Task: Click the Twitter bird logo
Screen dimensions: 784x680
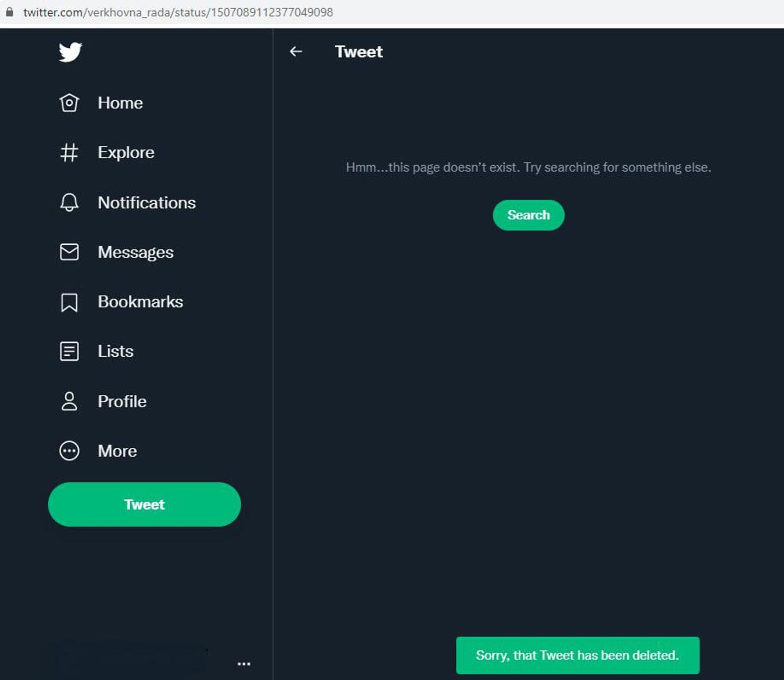Action: click(70, 52)
